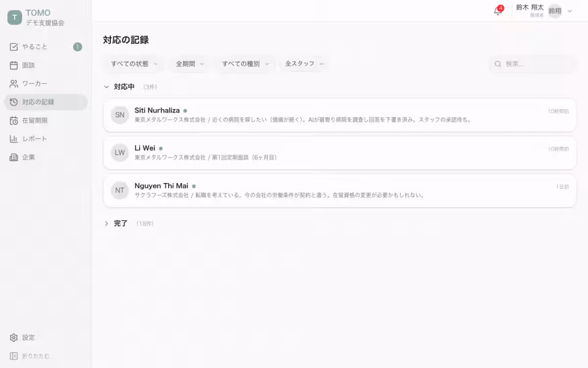Click the notification bell with red badge
This screenshot has height=368, width=588.
point(498,10)
